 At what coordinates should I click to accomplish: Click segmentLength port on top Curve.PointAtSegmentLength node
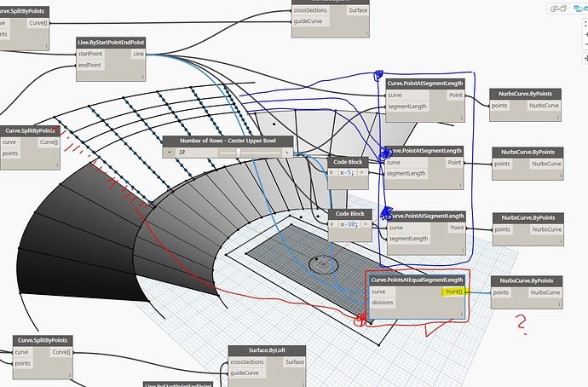407,107
